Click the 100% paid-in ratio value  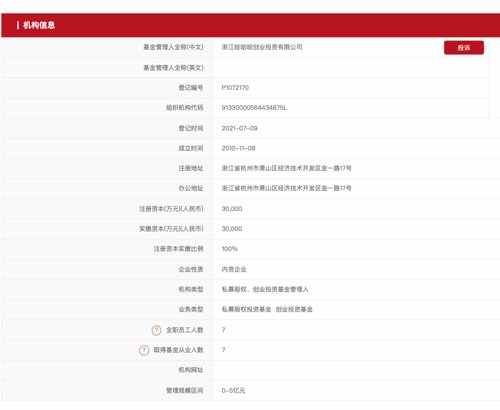point(229,249)
